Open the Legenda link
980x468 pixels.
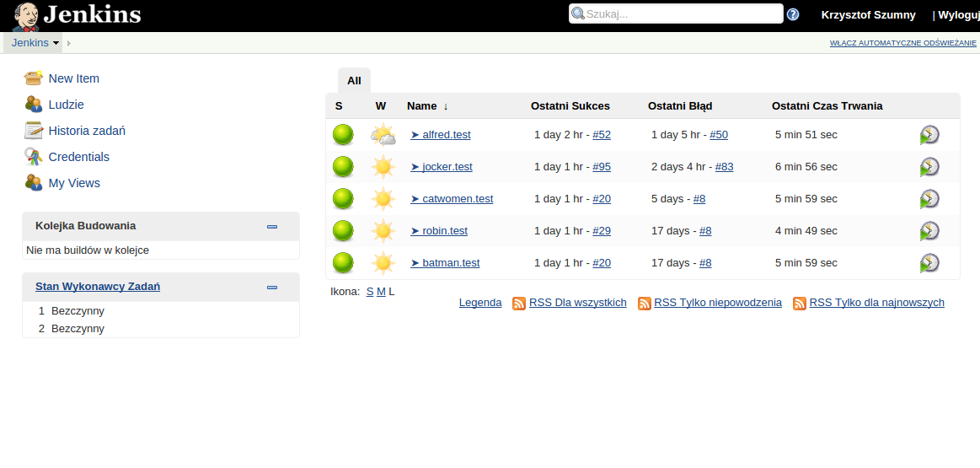pos(480,303)
